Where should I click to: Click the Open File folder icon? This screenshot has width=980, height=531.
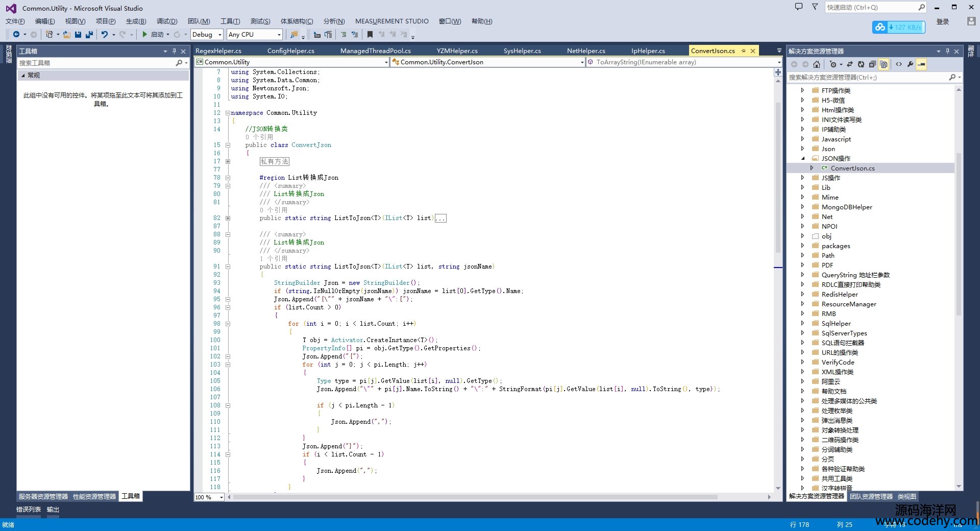point(67,34)
